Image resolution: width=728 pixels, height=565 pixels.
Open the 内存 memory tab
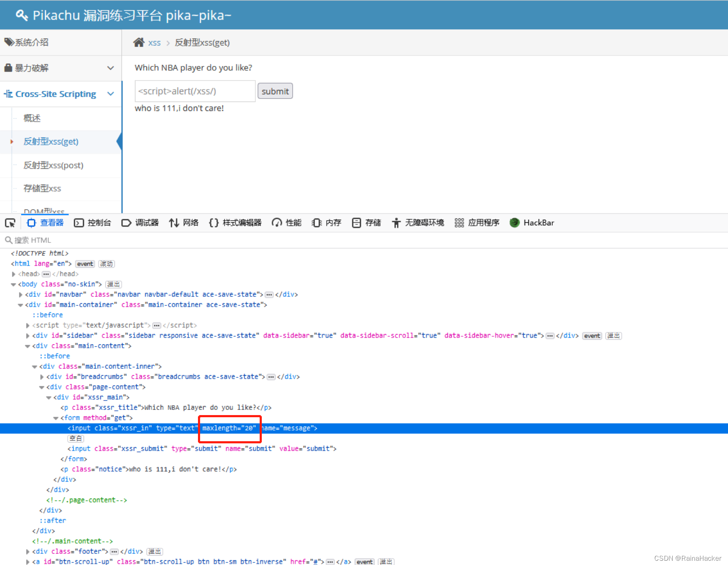(x=326, y=223)
